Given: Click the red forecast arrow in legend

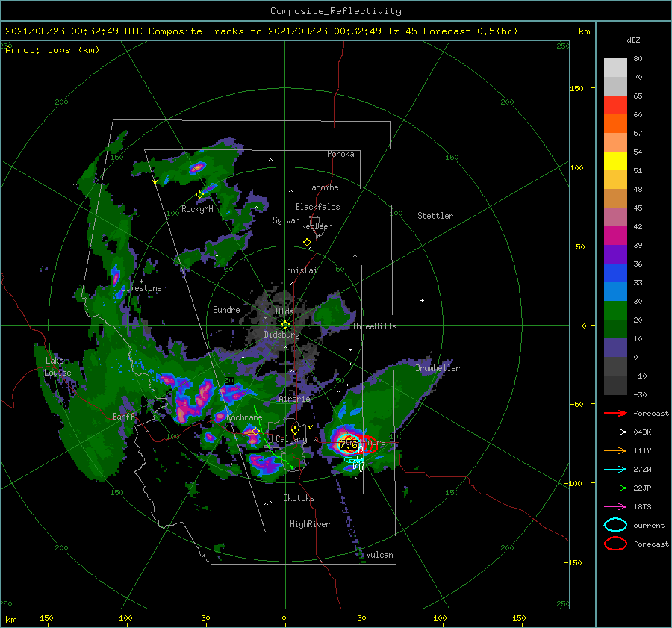Looking at the screenshot, I should coord(615,413).
